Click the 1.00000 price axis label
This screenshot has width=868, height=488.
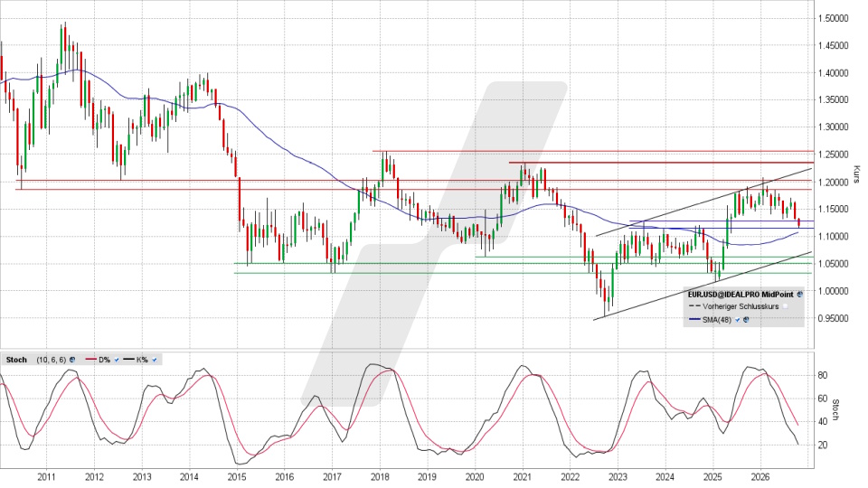coord(833,291)
